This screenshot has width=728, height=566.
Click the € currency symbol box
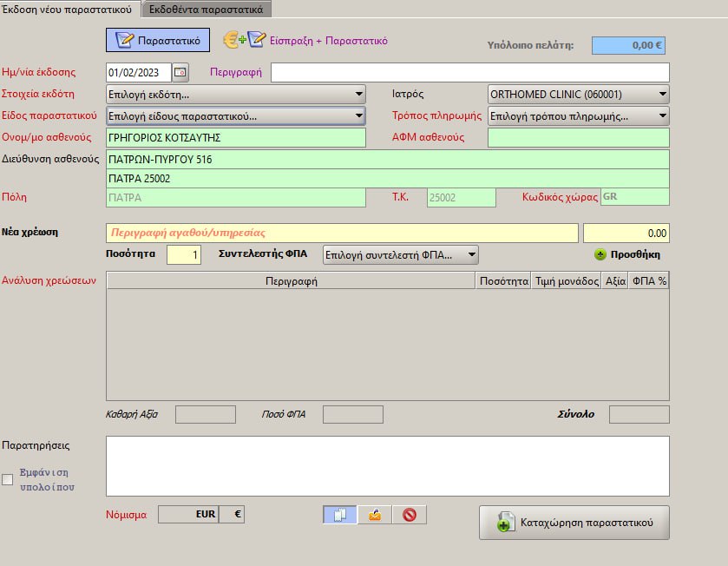click(x=232, y=514)
